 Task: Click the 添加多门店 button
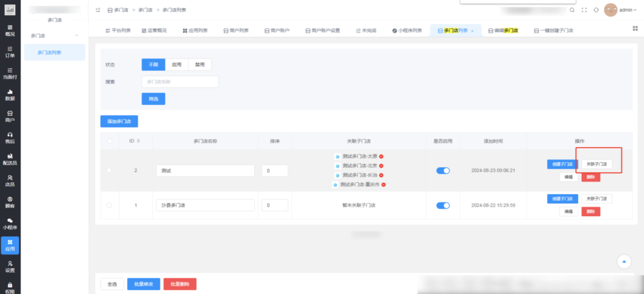tap(119, 121)
